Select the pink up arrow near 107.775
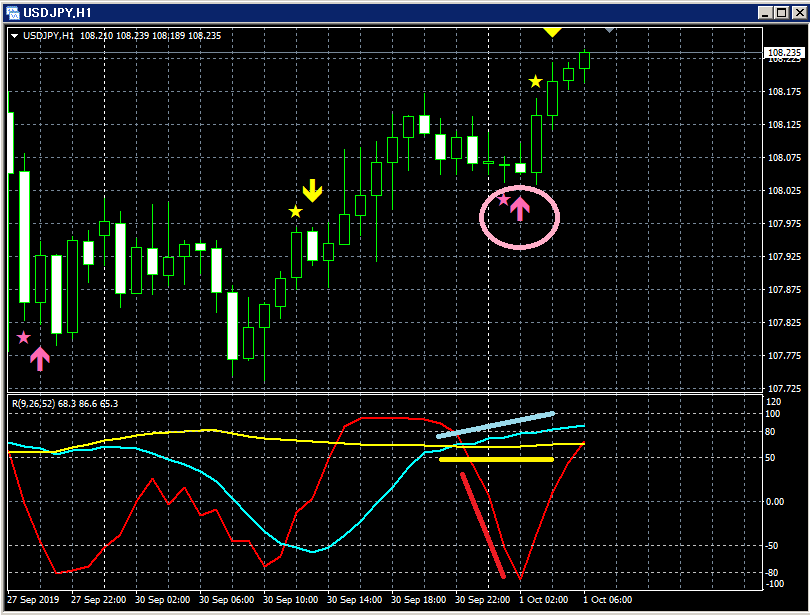The image size is (810, 615). [x=40, y=359]
